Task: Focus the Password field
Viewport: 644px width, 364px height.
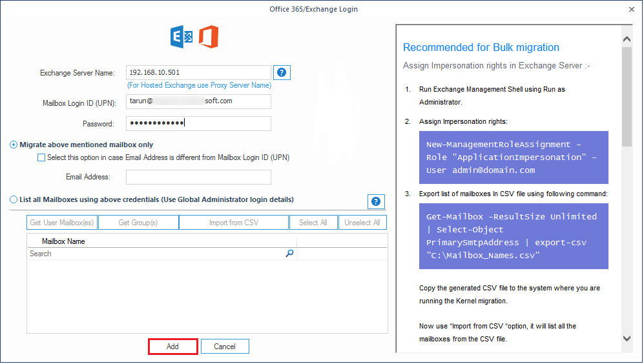Action: point(198,123)
